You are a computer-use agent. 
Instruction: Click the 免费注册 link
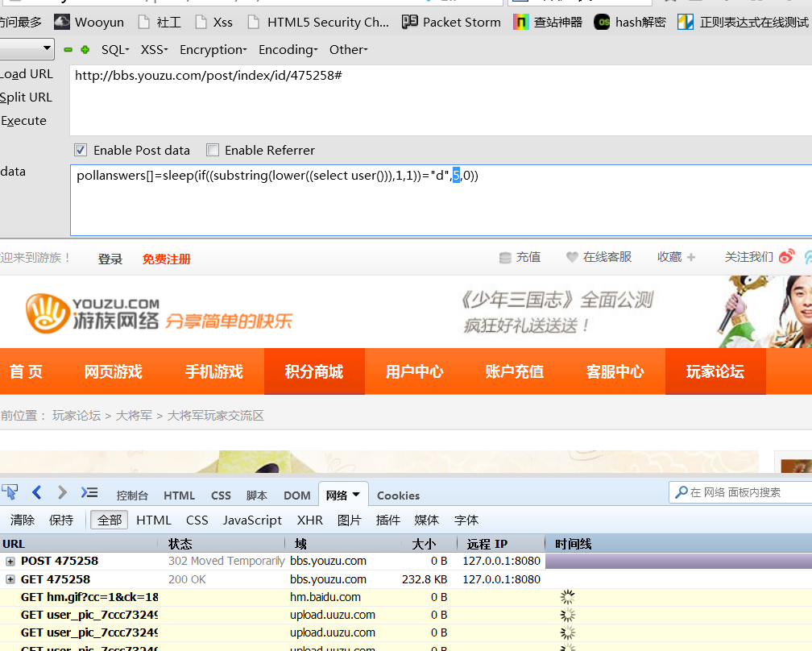pos(166,259)
